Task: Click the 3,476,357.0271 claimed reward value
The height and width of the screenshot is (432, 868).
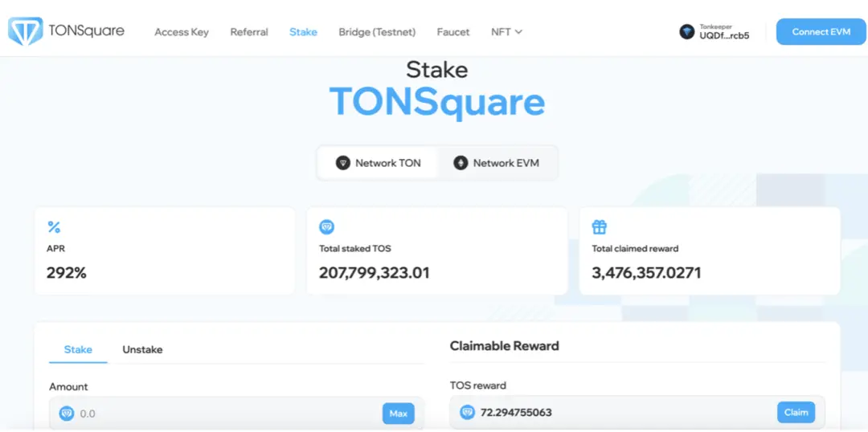Action: [x=646, y=273]
